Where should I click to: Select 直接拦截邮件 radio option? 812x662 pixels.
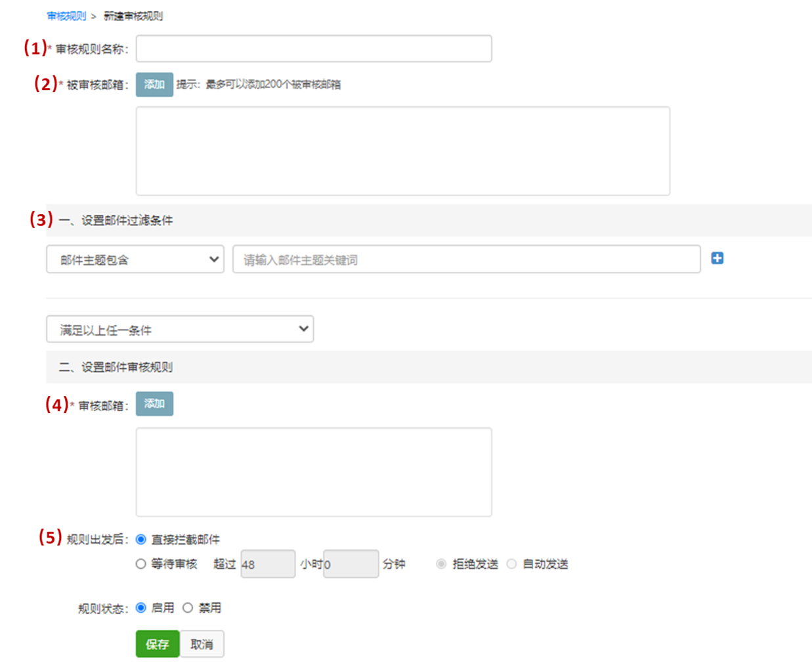[x=140, y=539]
